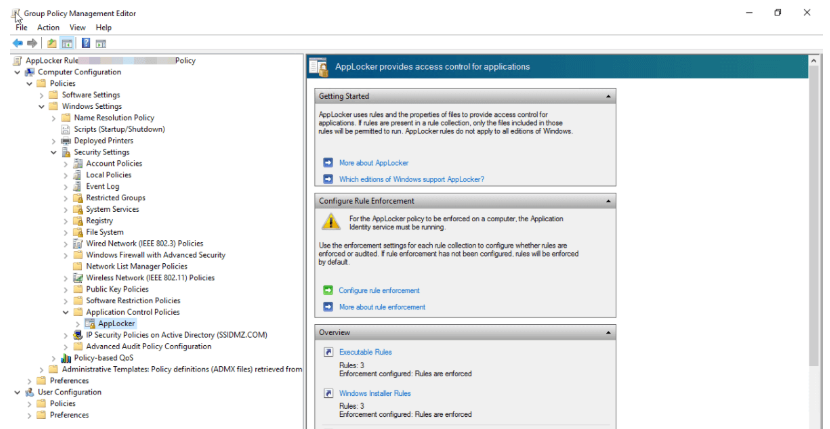Collapse the Overview section
The height and width of the screenshot is (429, 830).
tap(608, 331)
